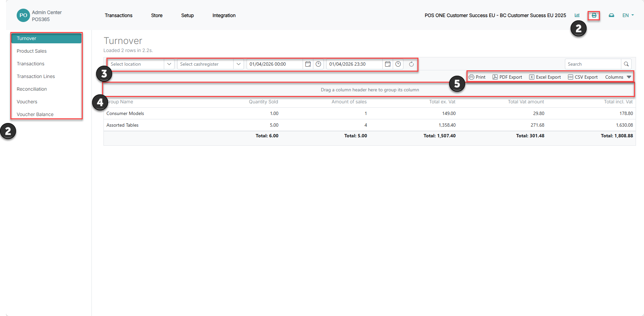
Task: Select the Assorted Tables row
Action: click(x=369, y=125)
